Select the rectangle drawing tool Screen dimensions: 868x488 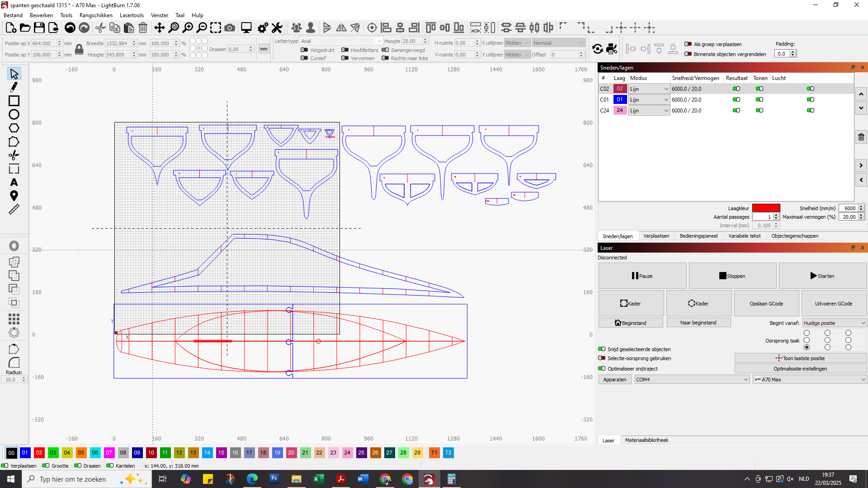(14, 101)
